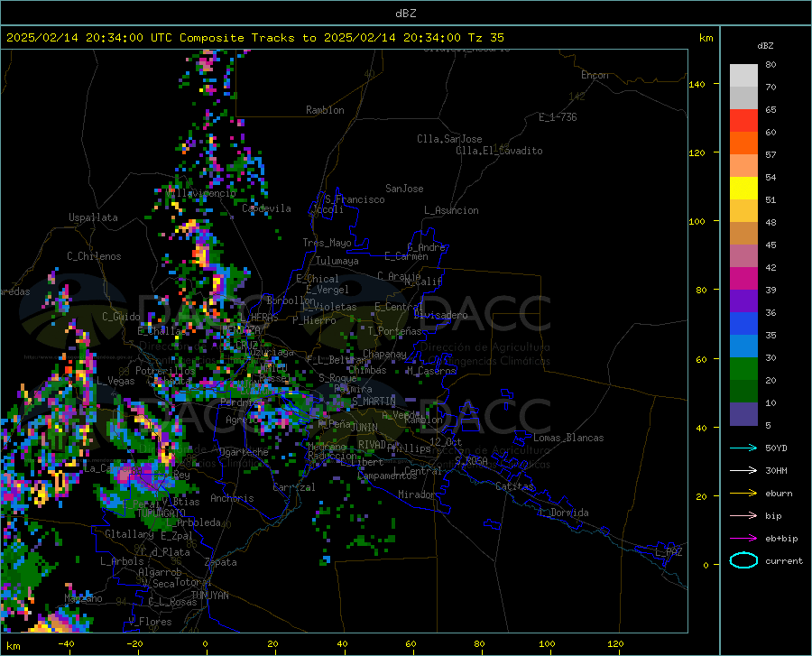Click the cyan 50YD arrow icon

click(743, 448)
